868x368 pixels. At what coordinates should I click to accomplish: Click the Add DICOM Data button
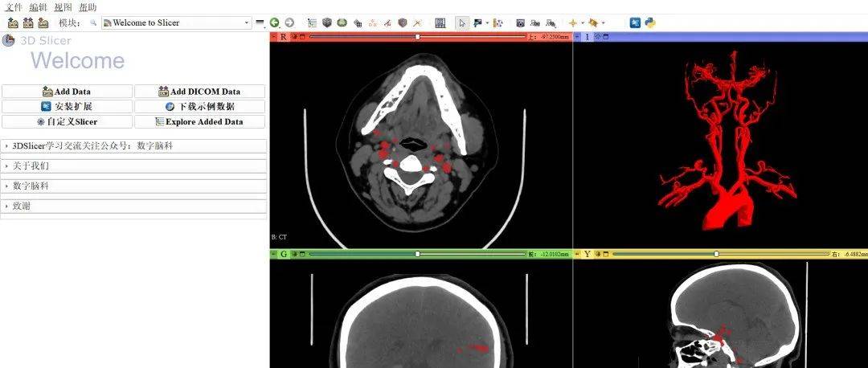pos(200,92)
